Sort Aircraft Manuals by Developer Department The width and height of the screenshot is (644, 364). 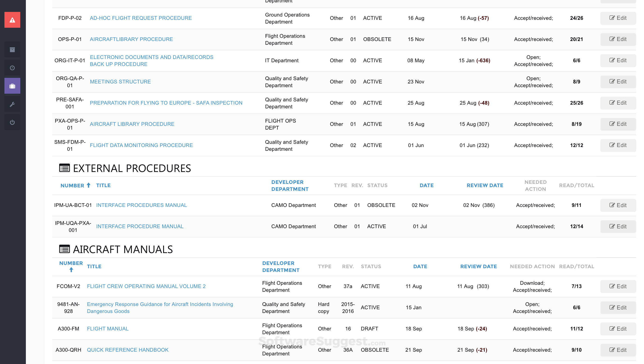(x=281, y=267)
